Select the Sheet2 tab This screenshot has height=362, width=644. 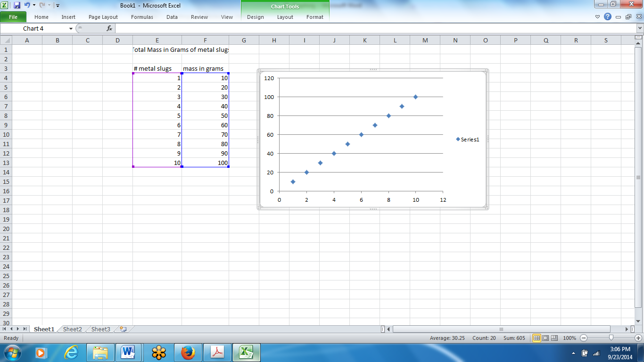click(72, 329)
